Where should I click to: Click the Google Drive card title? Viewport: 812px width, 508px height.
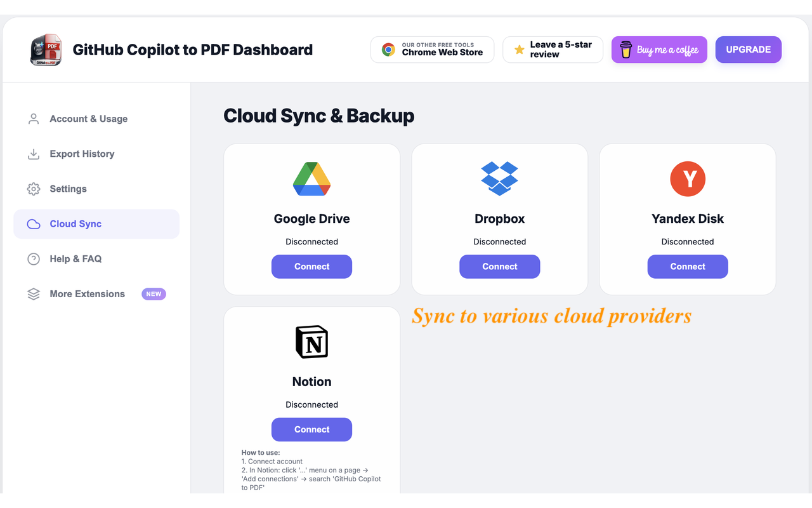click(x=312, y=218)
